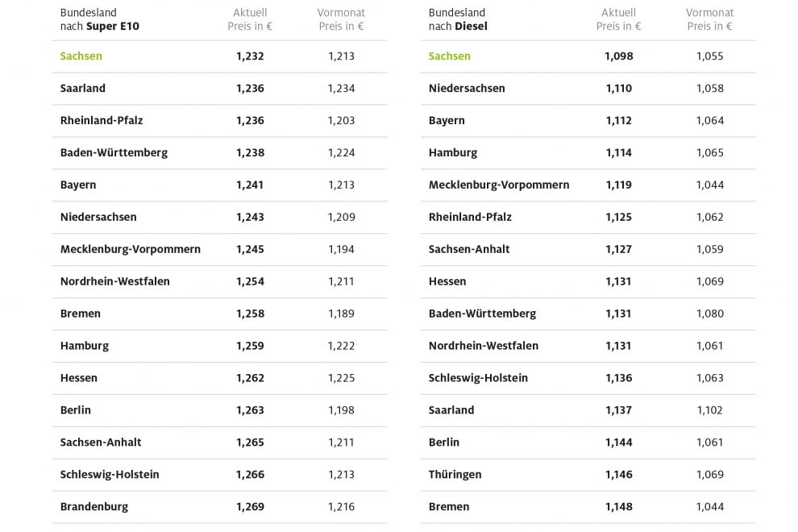Select the 1,148 Diesel price for Bremen
Image resolution: width=798 pixels, height=532 pixels.
pos(618,507)
